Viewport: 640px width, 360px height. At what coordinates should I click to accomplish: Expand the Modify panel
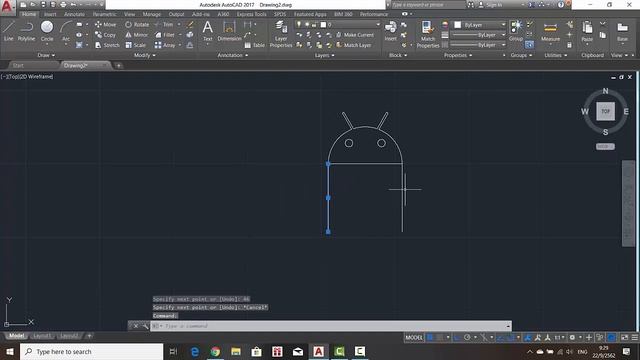(x=144, y=55)
